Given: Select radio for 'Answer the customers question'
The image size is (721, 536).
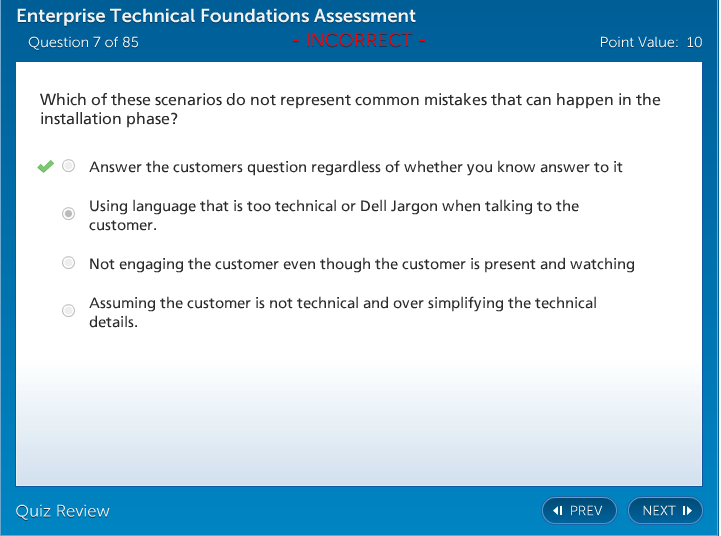Looking at the screenshot, I should coord(68,166).
